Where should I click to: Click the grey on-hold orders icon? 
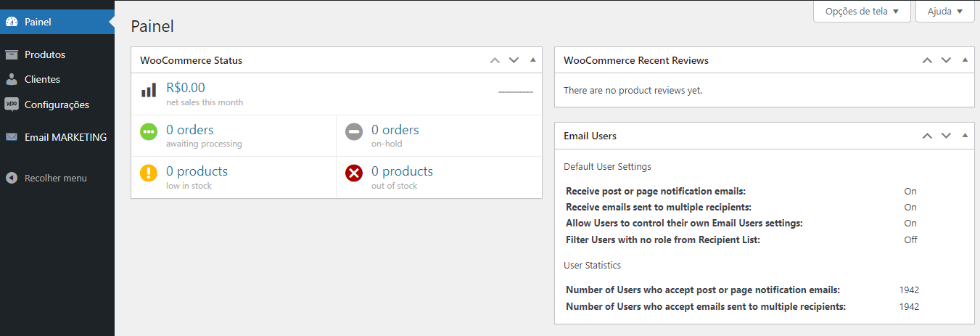(x=354, y=132)
